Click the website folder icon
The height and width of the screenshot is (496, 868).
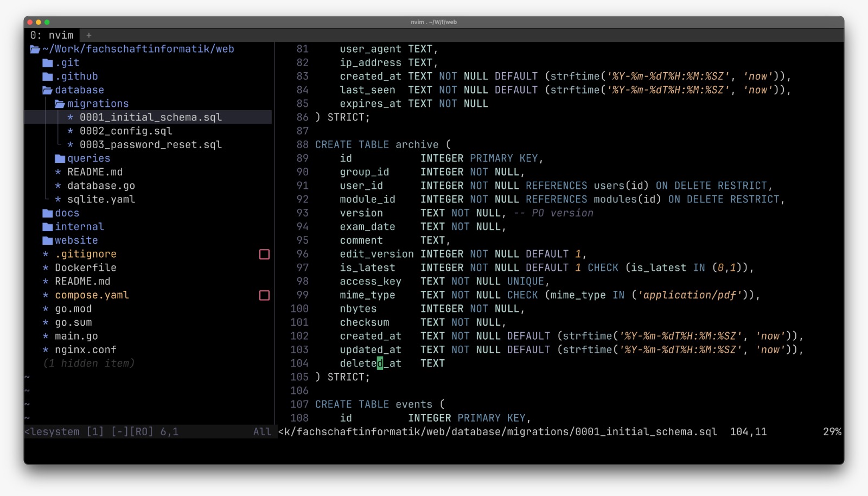click(x=48, y=240)
